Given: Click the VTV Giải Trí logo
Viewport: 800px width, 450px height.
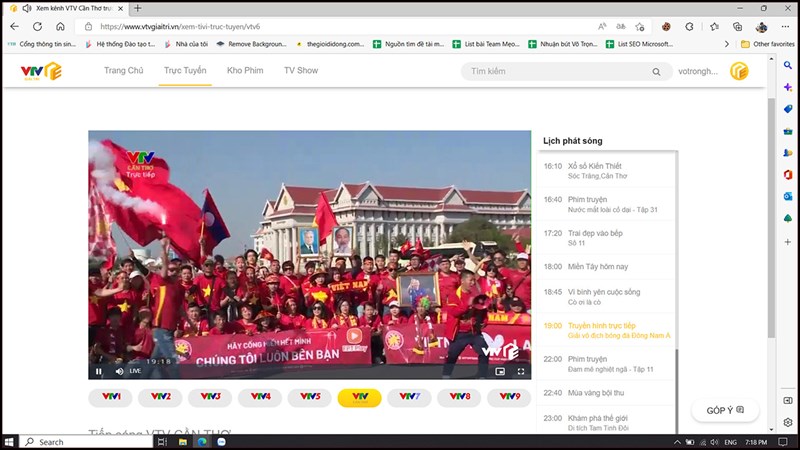Looking at the screenshot, I should point(41,71).
